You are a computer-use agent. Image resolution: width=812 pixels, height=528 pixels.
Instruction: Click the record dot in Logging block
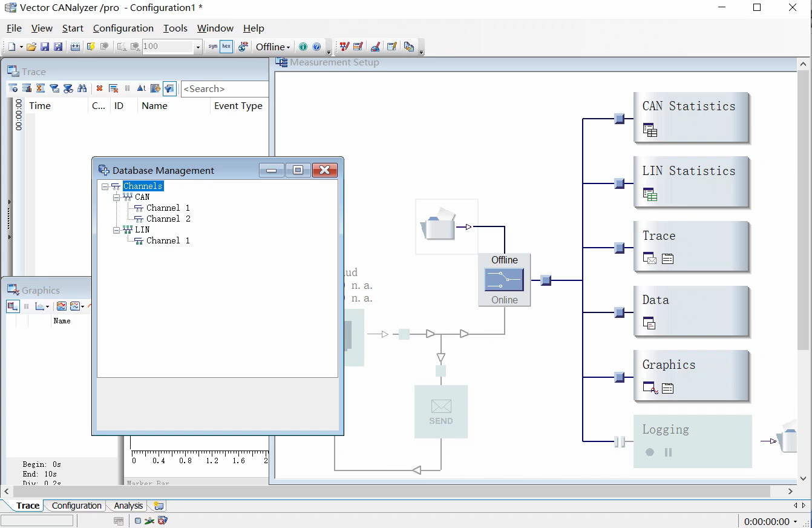650,452
